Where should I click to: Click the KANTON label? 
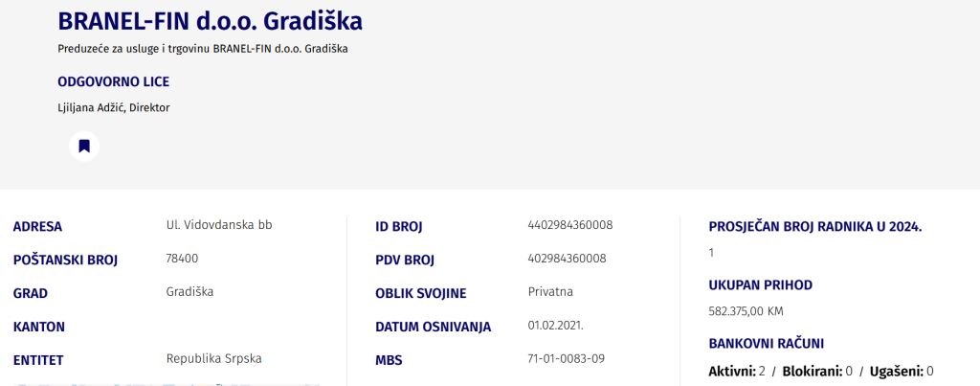(38, 327)
